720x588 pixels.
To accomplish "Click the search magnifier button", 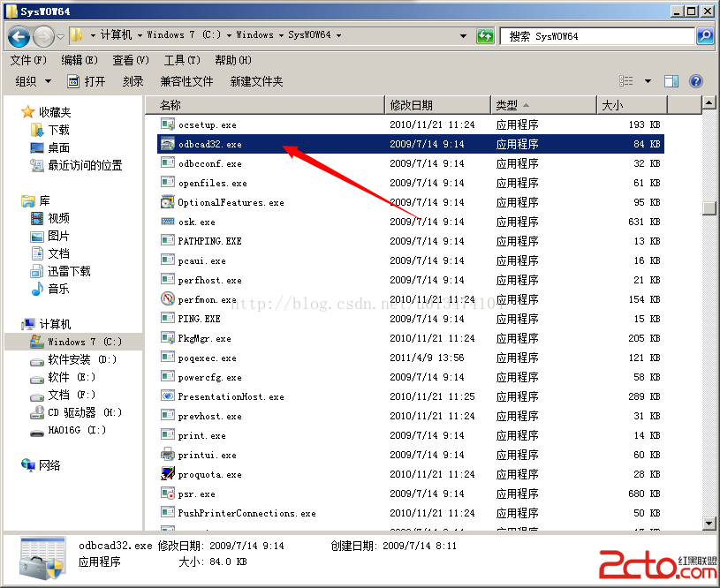I will tap(704, 36).
